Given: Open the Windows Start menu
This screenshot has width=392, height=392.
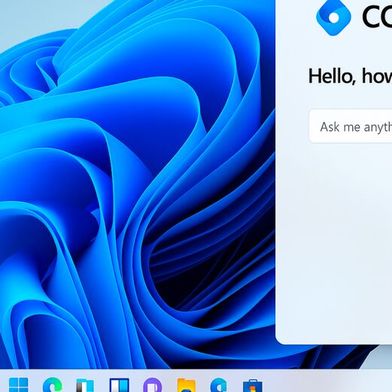Looking at the screenshot, I should pyautogui.click(x=18, y=385).
